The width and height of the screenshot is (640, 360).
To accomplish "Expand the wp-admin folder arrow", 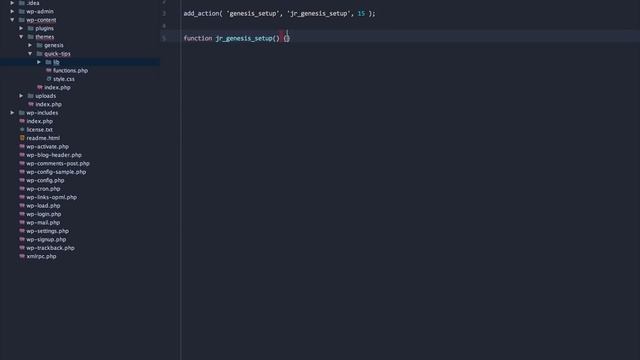I will 12,11.
